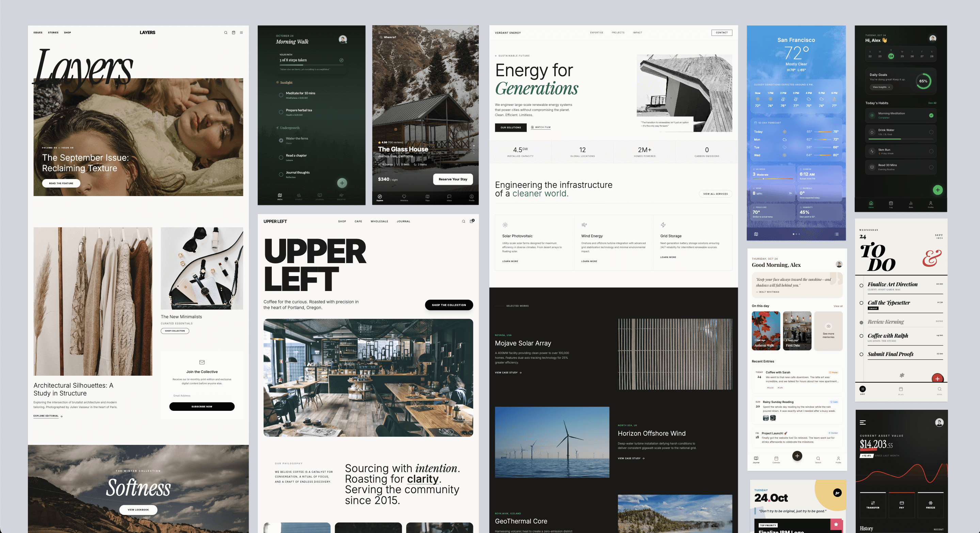The image size is (980, 533).
Task: Open the Trips map icon in the booking app
Action: tap(428, 196)
